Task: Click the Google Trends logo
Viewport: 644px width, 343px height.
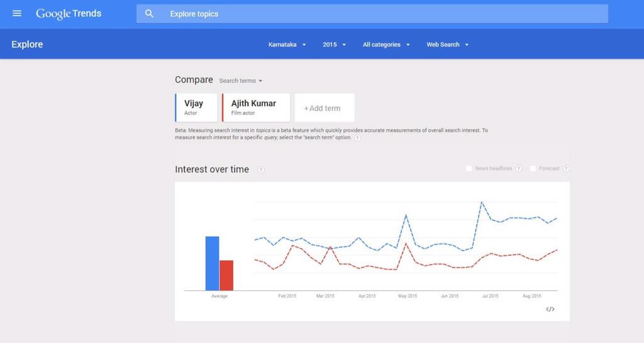Action: [69, 13]
